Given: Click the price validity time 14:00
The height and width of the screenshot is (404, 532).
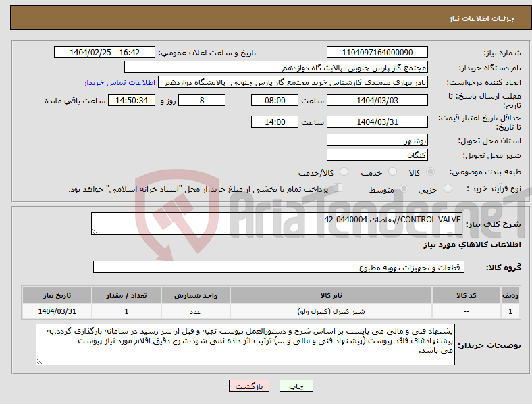Looking at the screenshot, I should click(x=275, y=122).
